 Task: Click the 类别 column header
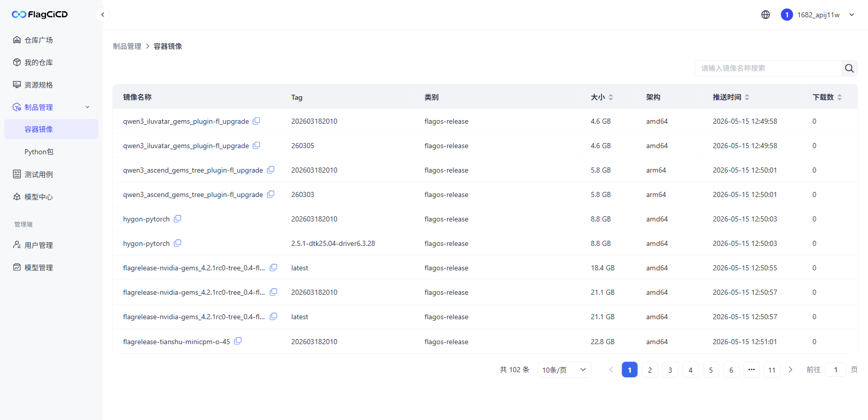tap(432, 97)
